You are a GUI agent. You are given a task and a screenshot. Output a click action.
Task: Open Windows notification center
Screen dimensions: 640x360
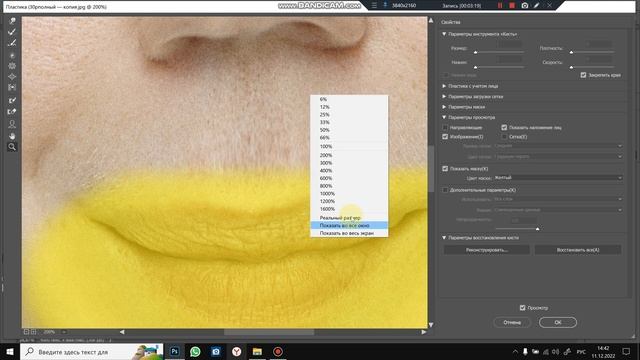[626, 351]
